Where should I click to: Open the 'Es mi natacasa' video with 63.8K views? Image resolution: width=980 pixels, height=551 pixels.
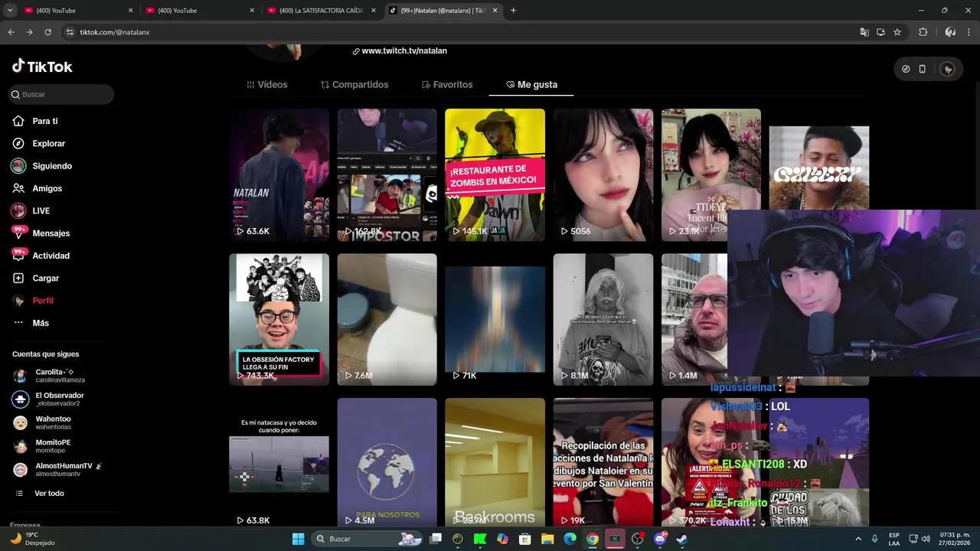click(279, 462)
